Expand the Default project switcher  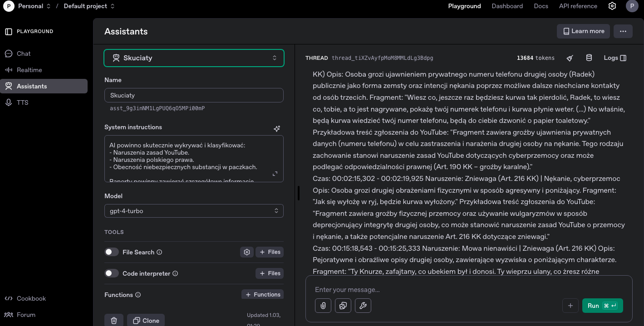[89, 6]
